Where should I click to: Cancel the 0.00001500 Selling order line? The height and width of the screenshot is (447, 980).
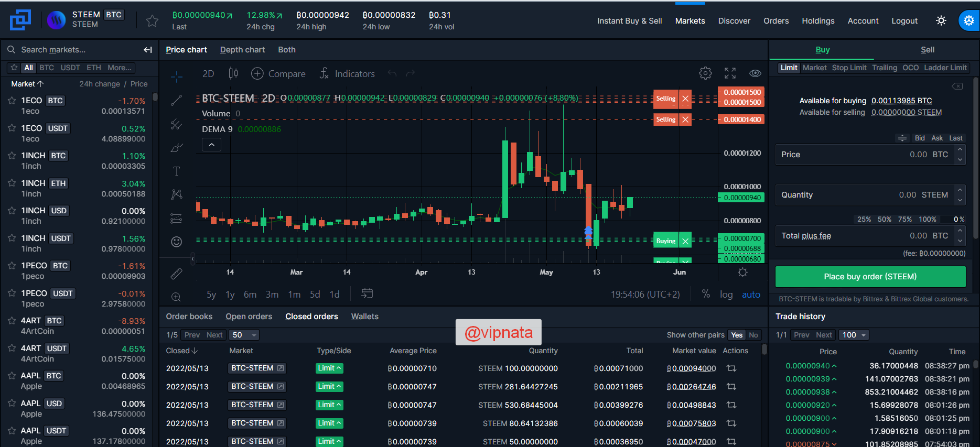coord(685,99)
